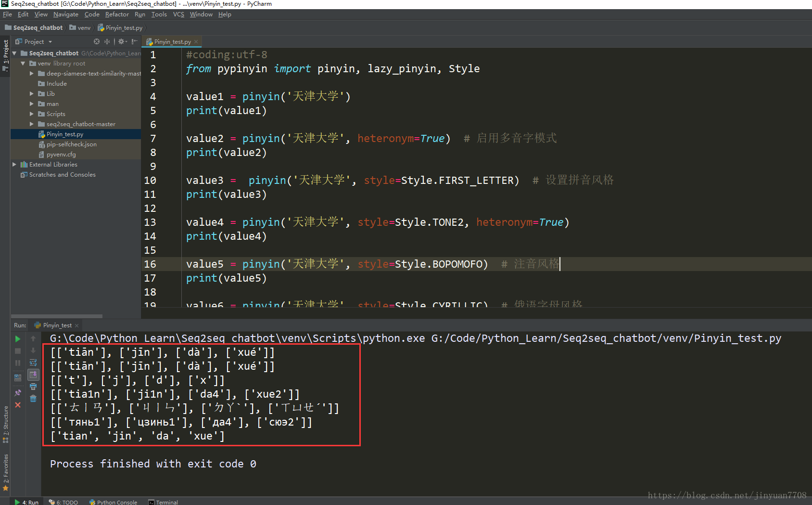Click the python.exe command line in console

coord(416,338)
